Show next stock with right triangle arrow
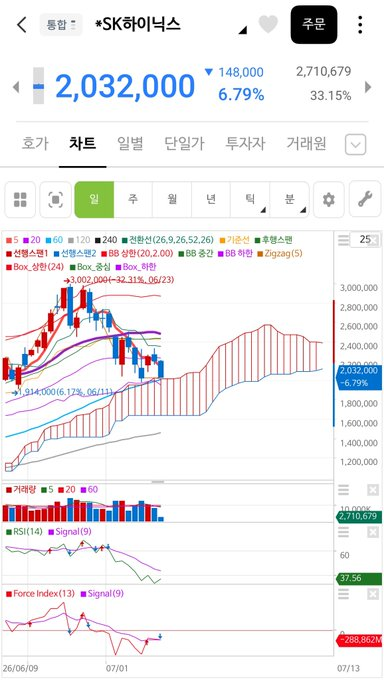Screen dimensions: 384x680 click(x=368, y=87)
